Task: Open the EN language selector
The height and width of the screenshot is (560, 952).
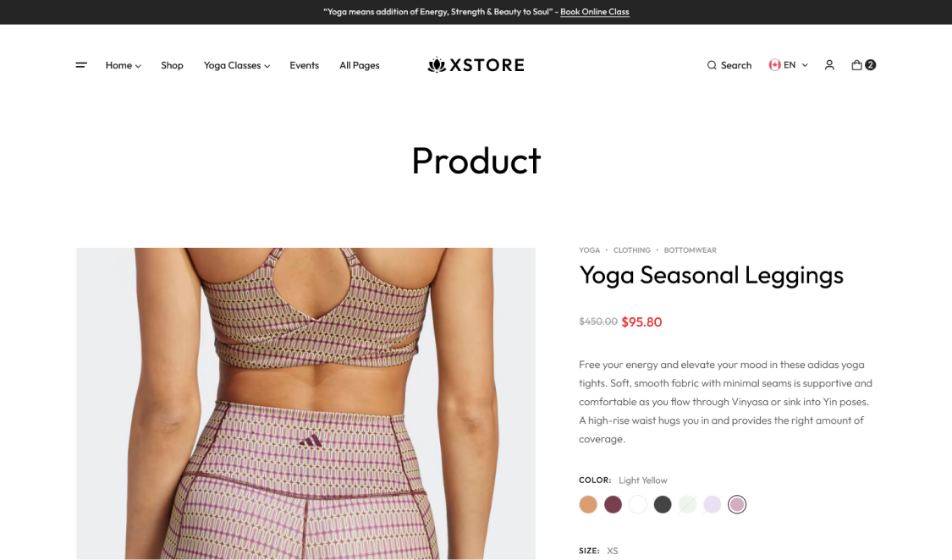Action: click(x=789, y=65)
